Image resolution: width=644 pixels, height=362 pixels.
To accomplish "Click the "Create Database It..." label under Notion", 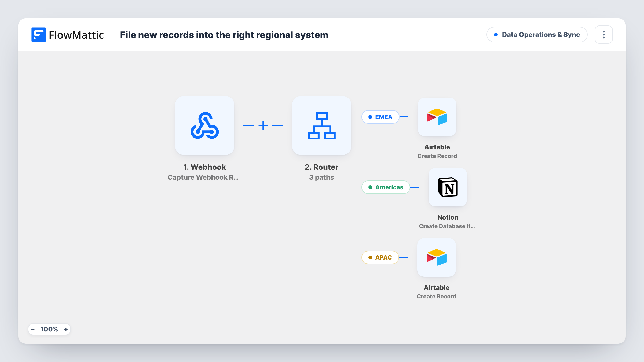I will coord(447,226).
